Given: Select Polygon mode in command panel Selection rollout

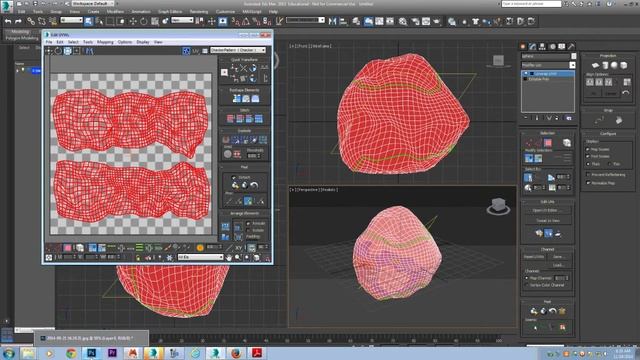Looking at the screenshot, I should (x=548, y=142).
